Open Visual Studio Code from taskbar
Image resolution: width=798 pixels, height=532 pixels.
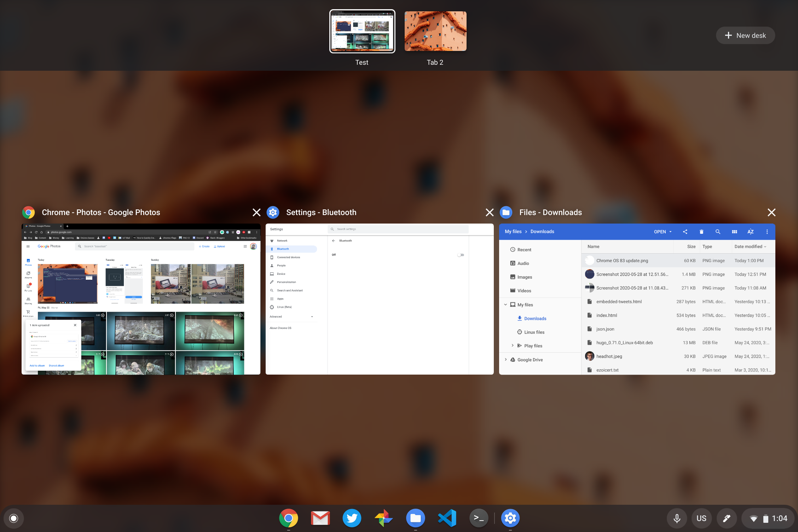click(x=447, y=518)
